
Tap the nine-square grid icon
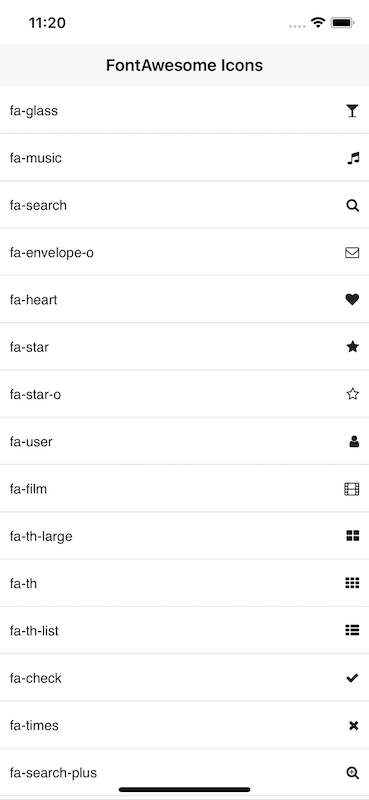(x=352, y=583)
